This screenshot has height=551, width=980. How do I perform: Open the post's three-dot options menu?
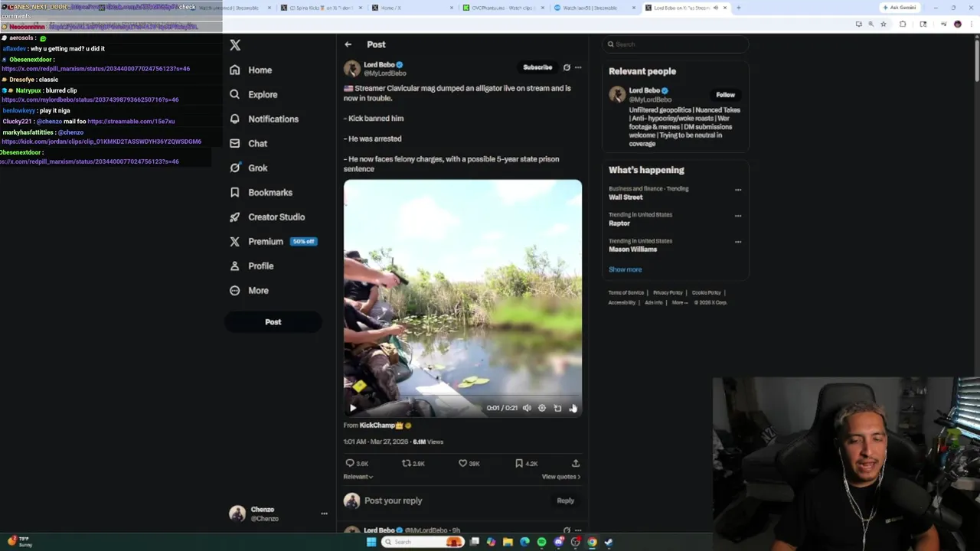pyautogui.click(x=578, y=67)
